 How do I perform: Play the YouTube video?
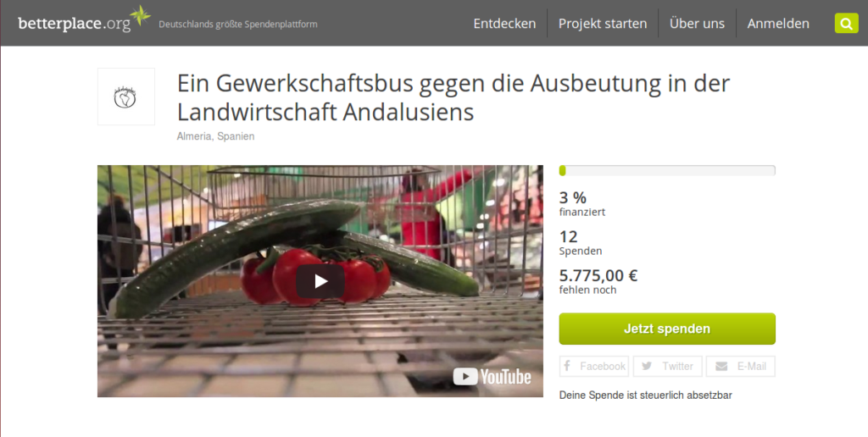320,281
